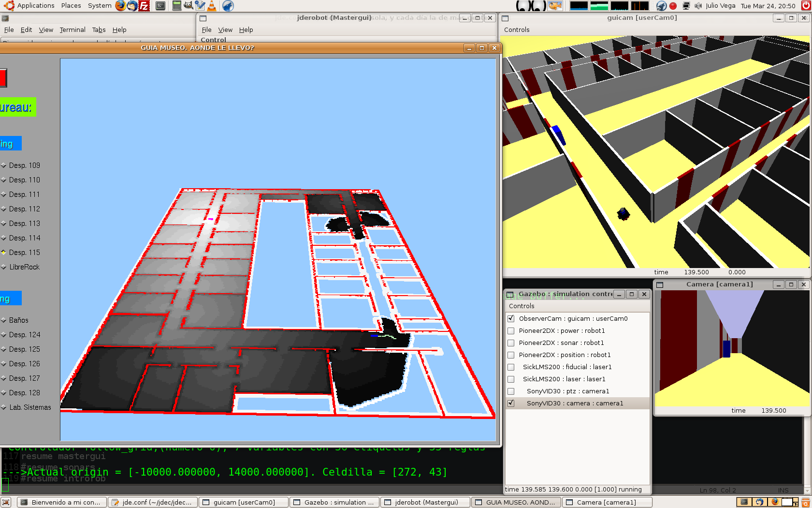Enable SickLMS200 : laser : laser1 checkbox
Image resolution: width=812 pixels, height=508 pixels.
tap(511, 379)
